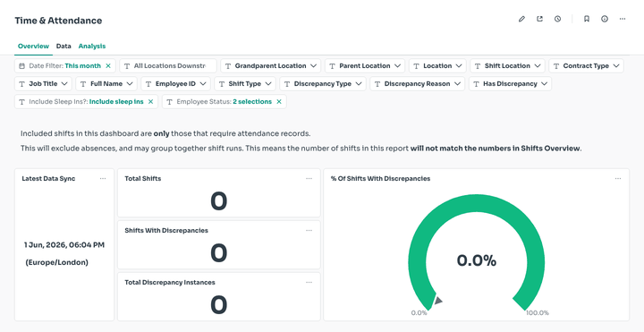This screenshot has width=644, height=332.
Task: Click the 1 Jun, 2026, 06:04 PM timestamp
Action: click(64, 245)
